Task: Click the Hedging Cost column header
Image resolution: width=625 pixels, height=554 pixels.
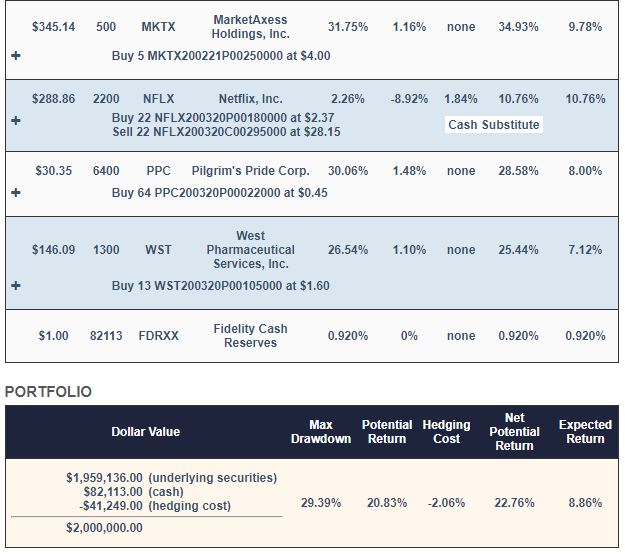Action: point(446,432)
